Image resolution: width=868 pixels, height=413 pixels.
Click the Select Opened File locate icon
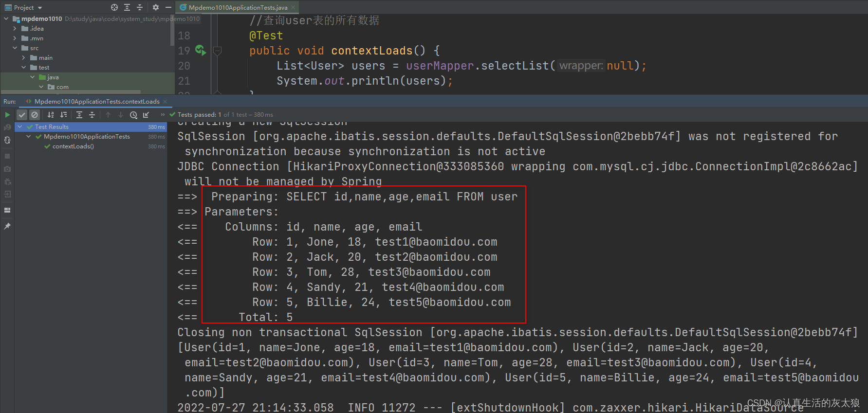(114, 7)
